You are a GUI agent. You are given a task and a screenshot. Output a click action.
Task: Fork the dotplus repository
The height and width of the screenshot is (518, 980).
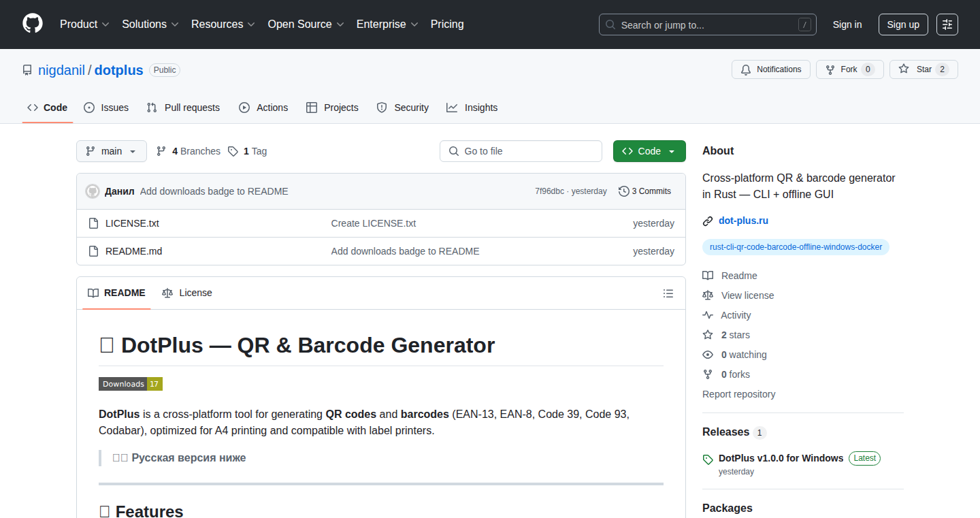tap(849, 69)
